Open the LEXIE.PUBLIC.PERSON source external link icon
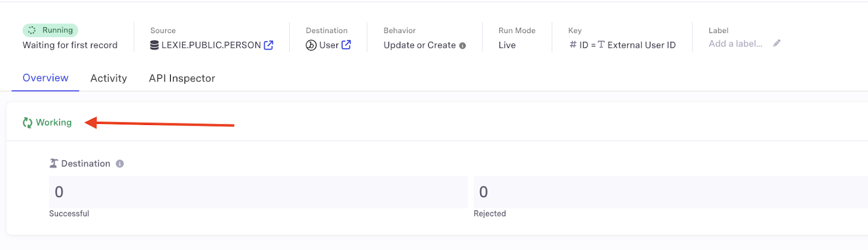The image size is (868, 250). tap(269, 45)
